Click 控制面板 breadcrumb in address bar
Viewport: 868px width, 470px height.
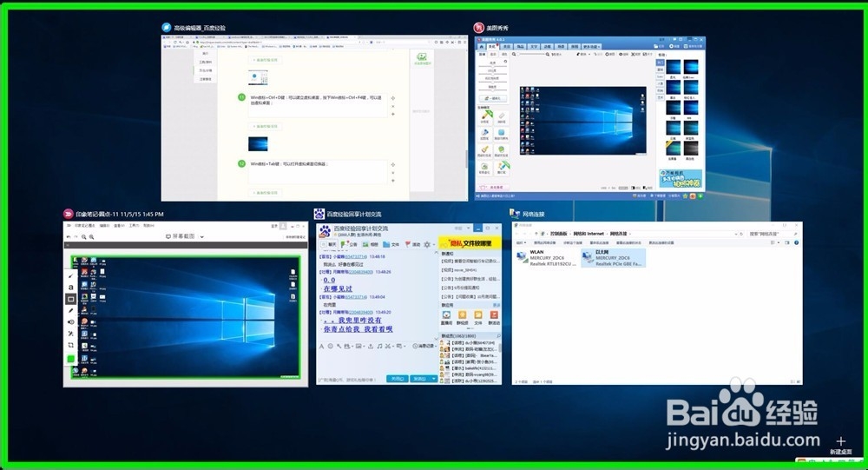pos(559,234)
